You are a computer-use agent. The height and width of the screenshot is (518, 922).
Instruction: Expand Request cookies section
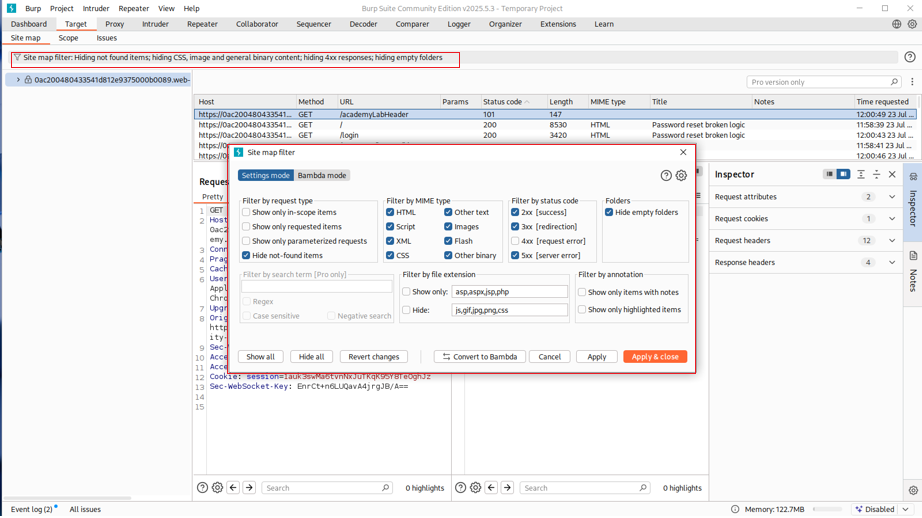[892, 219]
